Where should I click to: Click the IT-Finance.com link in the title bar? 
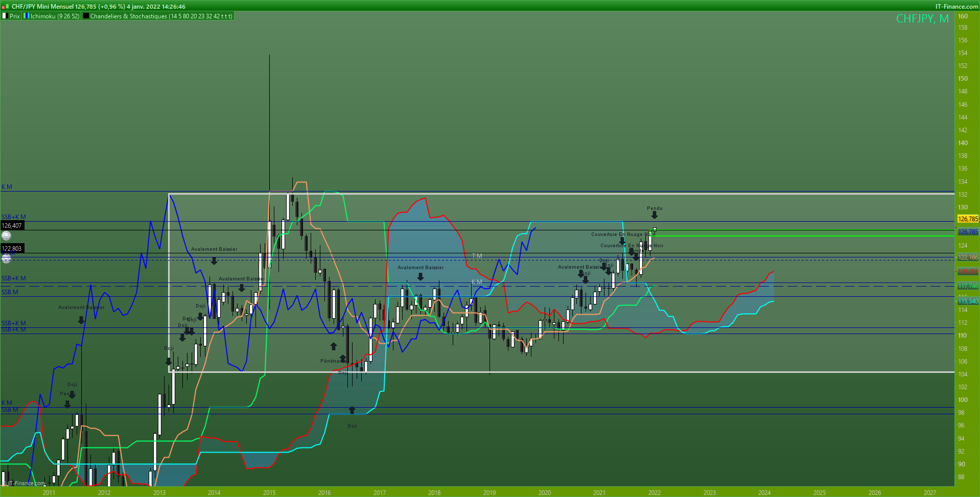point(956,7)
